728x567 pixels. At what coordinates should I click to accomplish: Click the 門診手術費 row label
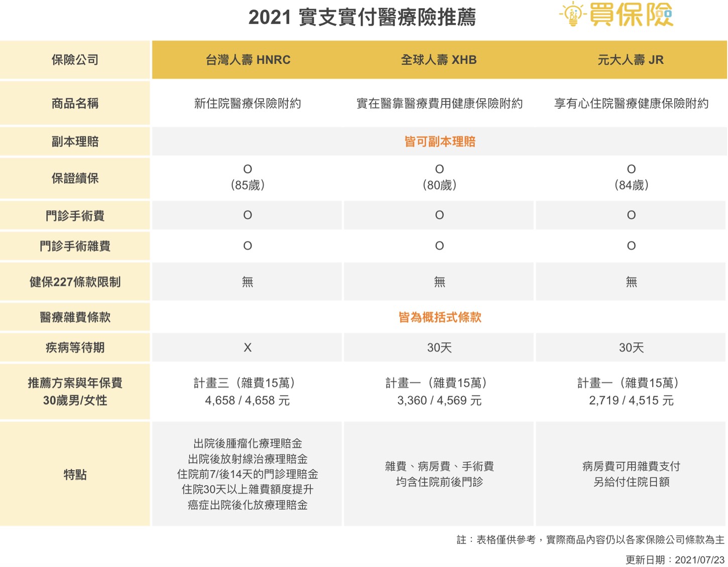click(75, 216)
